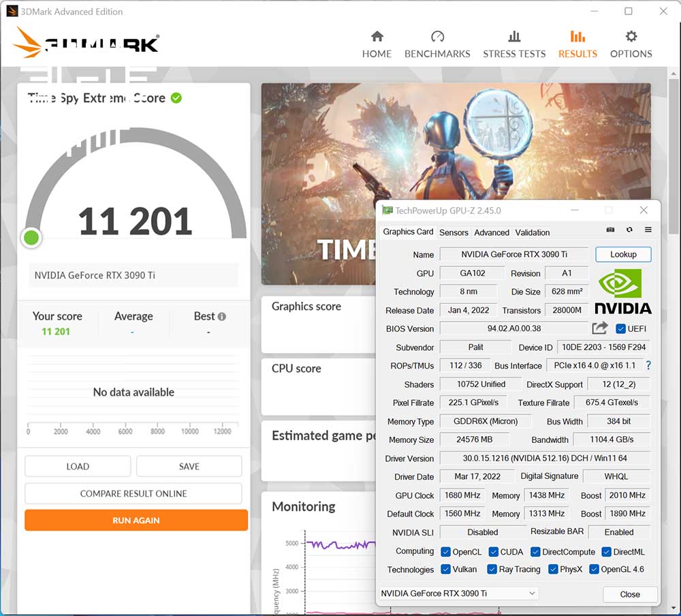Viewport: 681px width, 616px height.
Task: Close the GPU-Z window with the X
Action: (644, 211)
